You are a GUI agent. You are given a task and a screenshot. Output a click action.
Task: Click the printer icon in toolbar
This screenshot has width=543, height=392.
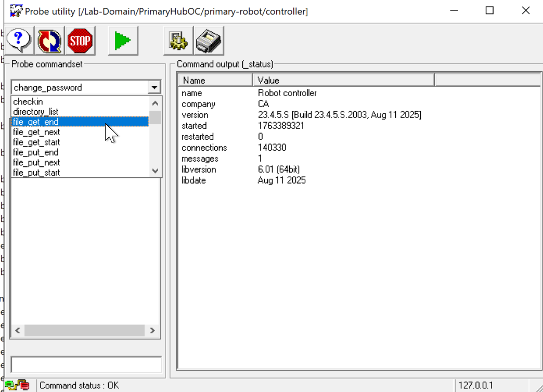click(209, 41)
